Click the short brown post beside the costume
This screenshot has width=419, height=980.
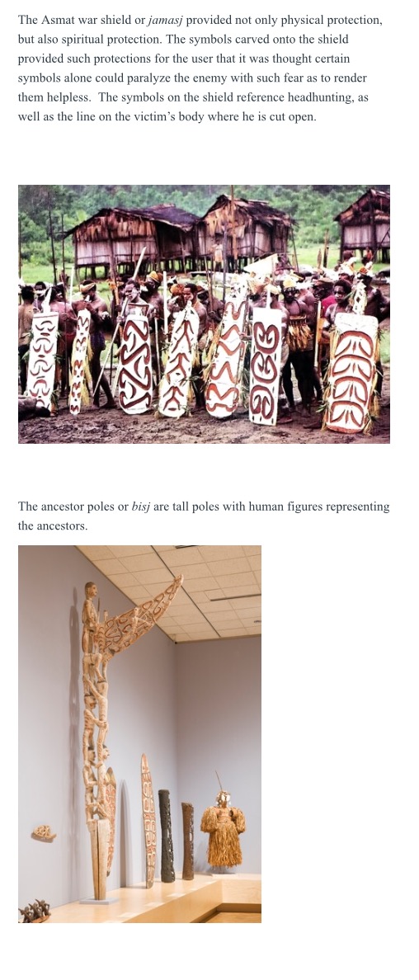(187, 841)
